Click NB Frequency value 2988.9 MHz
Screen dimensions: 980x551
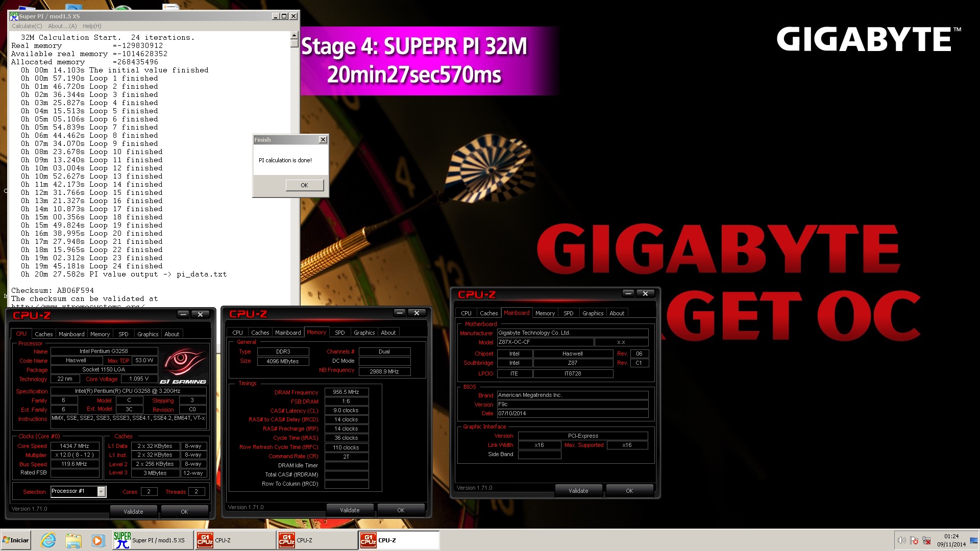coord(384,371)
